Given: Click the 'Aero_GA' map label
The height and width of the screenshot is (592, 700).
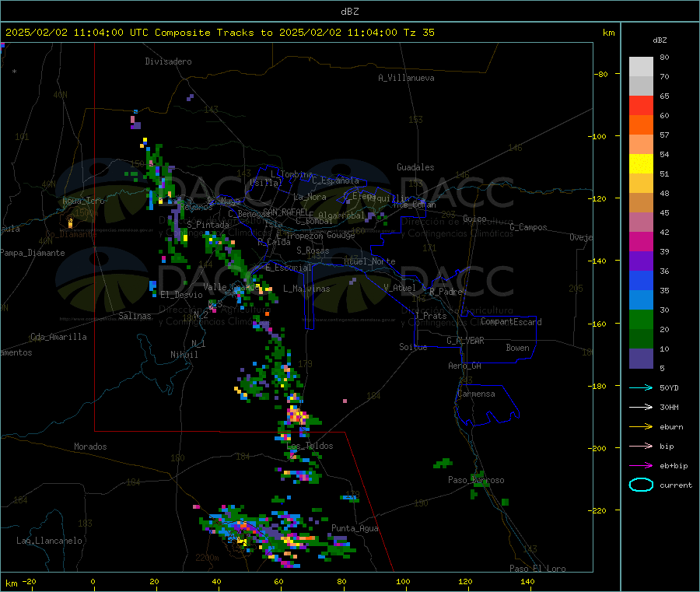Looking at the screenshot, I should [465, 366].
